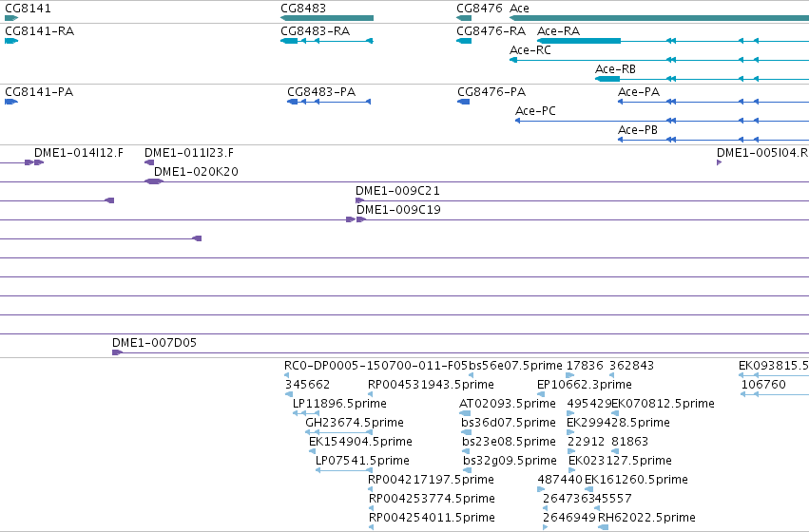Select the EST labeled 22912
This screenshot has width=809, height=532.
point(586,442)
